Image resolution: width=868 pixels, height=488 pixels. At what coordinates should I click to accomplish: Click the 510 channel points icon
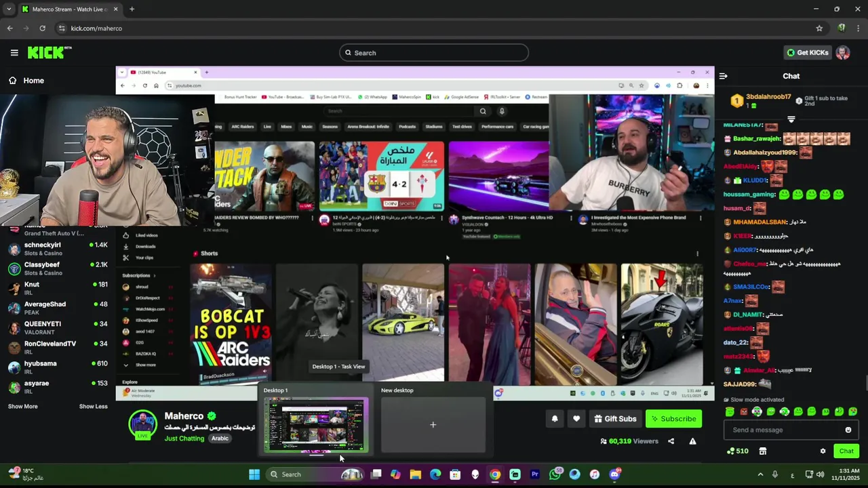pos(737,451)
